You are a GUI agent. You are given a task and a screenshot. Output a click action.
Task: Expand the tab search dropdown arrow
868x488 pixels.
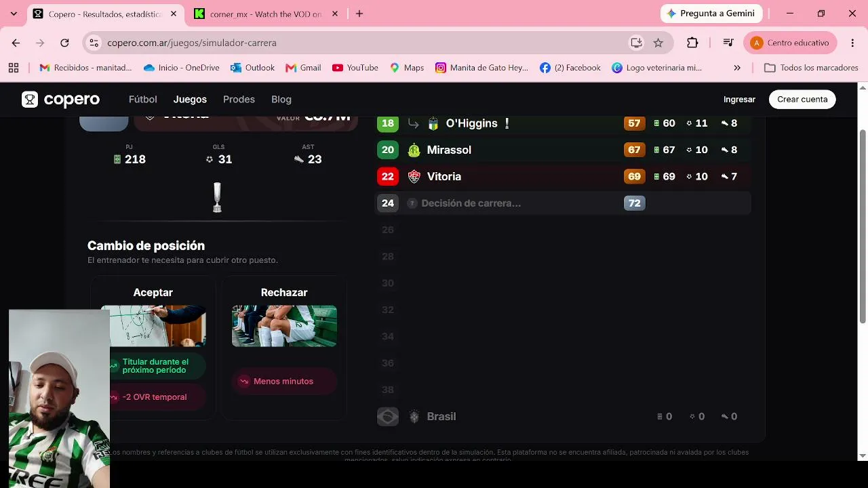pyautogui.click(x=14, y=14)
